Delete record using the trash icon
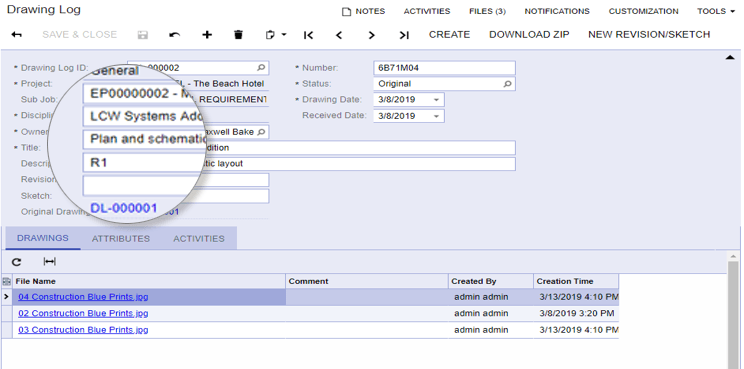The width and height of the screenshot is (744, 369). coord(238,35)
